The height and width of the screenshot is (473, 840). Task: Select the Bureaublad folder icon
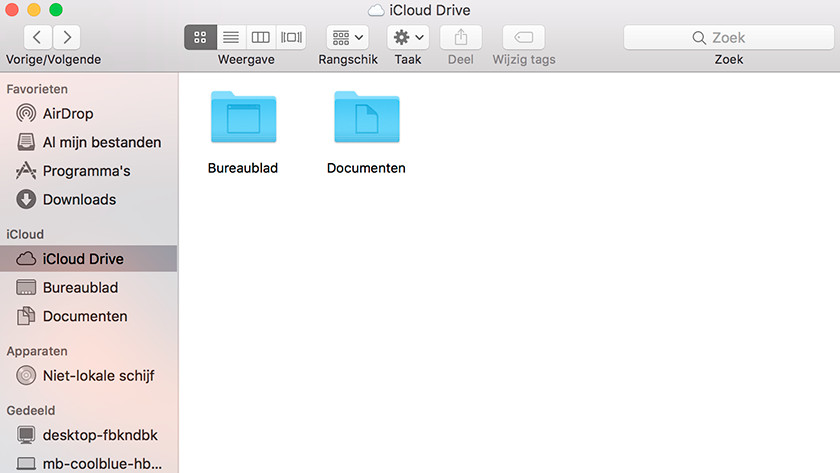click(244, 117)
